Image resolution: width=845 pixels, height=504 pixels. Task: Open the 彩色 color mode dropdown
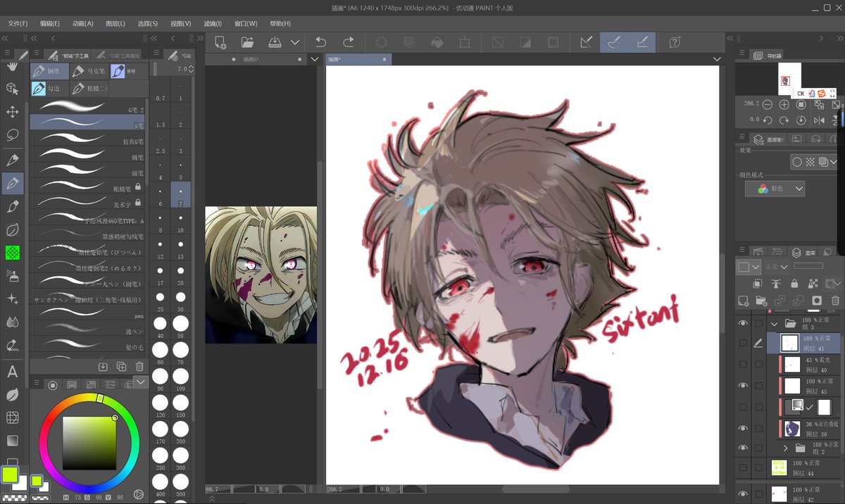[775, 189]
